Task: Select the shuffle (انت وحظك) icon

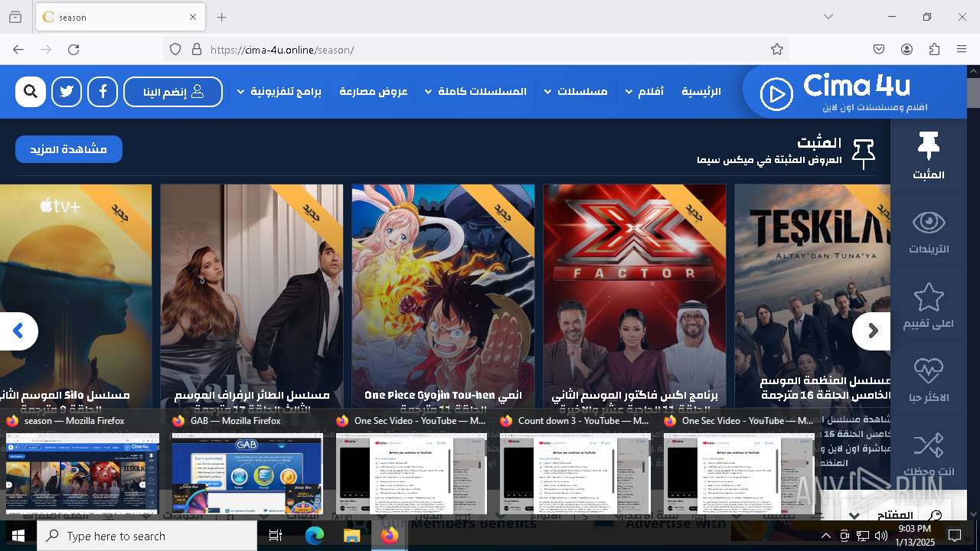Action: click(929, 455)
